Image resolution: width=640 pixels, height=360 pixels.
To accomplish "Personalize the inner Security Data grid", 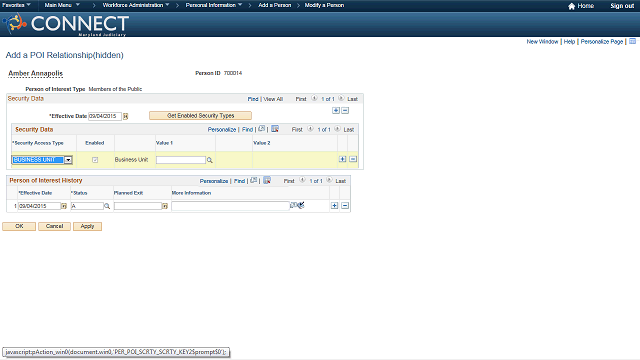I will pyautogui.click(x=222, y=129).
